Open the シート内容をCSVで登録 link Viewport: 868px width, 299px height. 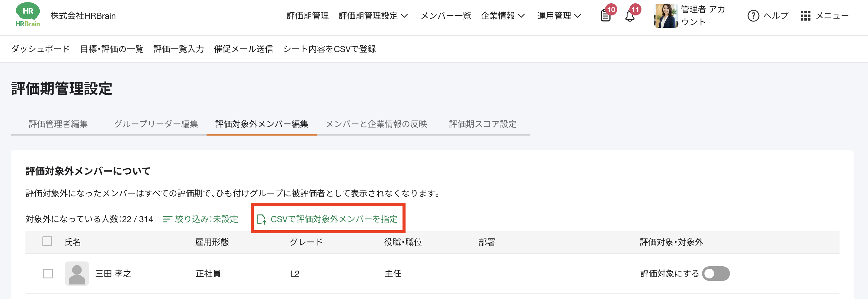(x=330, y=49)
